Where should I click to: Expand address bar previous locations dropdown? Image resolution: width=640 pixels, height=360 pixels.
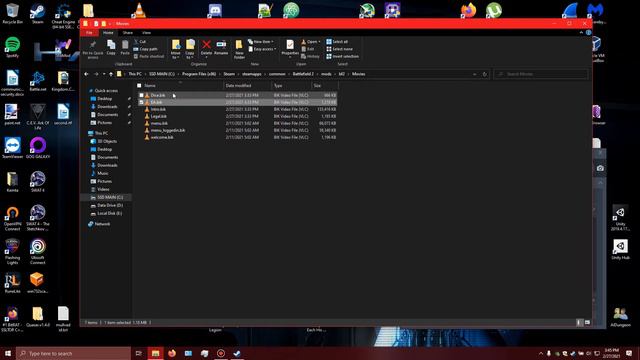pos(474,74)
